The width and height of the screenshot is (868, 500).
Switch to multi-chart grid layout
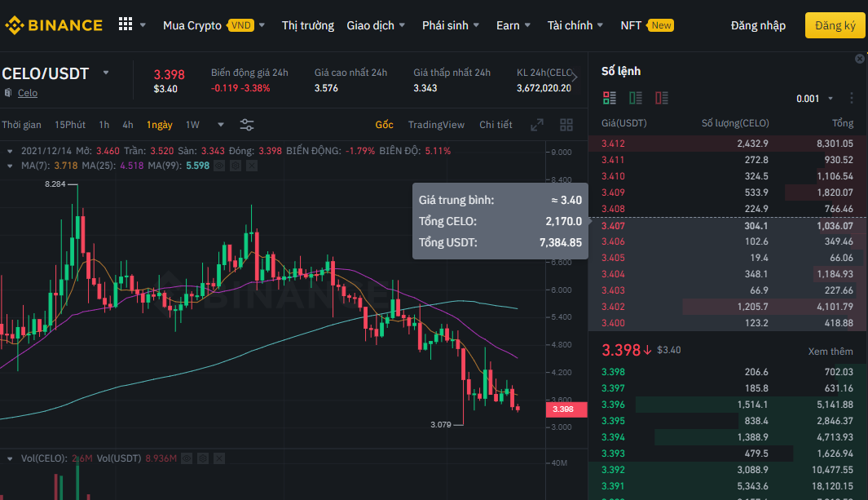pyautogui.click(x=566, y=125)
